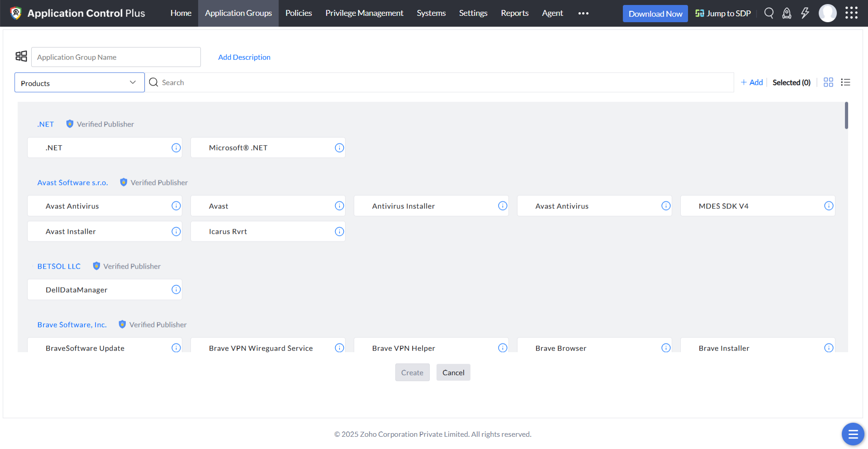Select the Icarus Rvrt product card
Image resolution: width=868 pixels, height=449 pixels.
268,232
